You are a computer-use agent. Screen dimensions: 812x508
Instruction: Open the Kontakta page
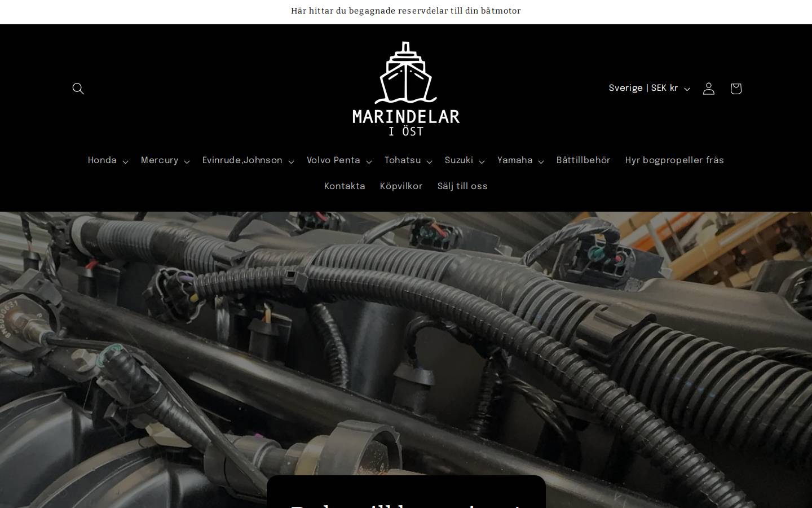pyautogui.click(x=345, y=187)
